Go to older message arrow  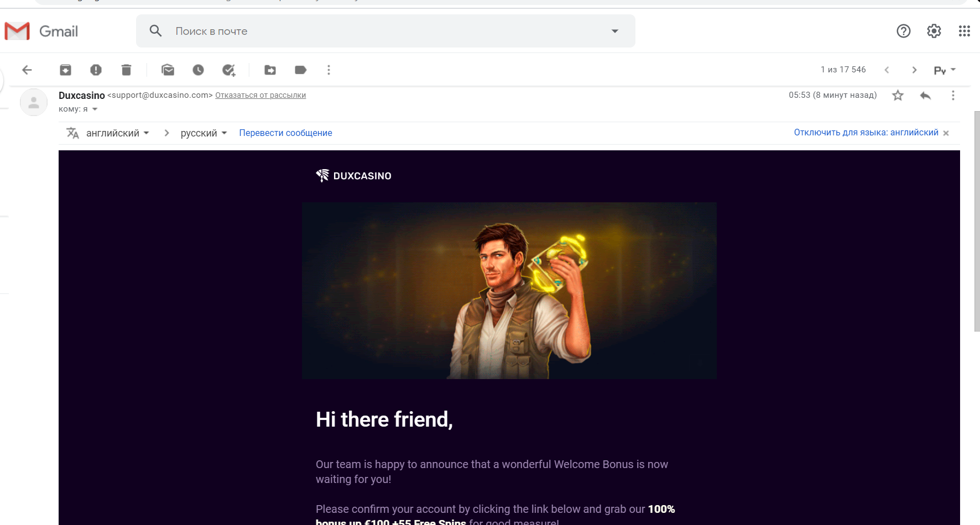(914, 70)
